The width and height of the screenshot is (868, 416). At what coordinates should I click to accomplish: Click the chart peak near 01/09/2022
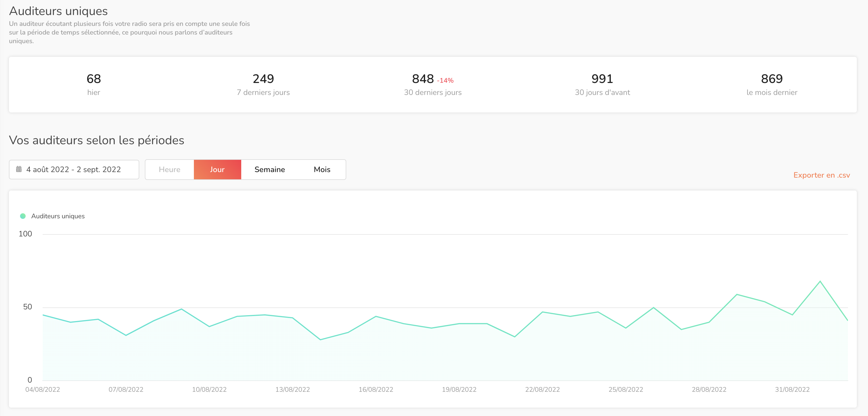pos(820,281)
